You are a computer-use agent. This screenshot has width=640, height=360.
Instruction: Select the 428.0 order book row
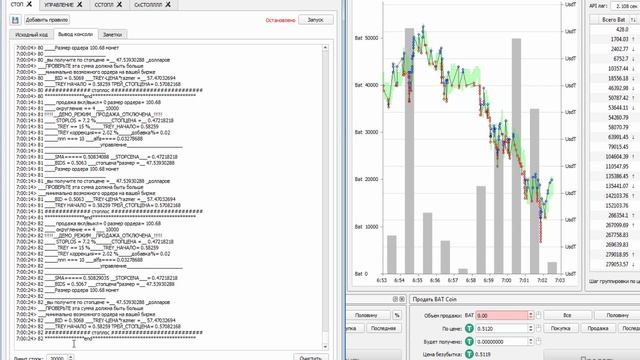click(x=615, y=29)
